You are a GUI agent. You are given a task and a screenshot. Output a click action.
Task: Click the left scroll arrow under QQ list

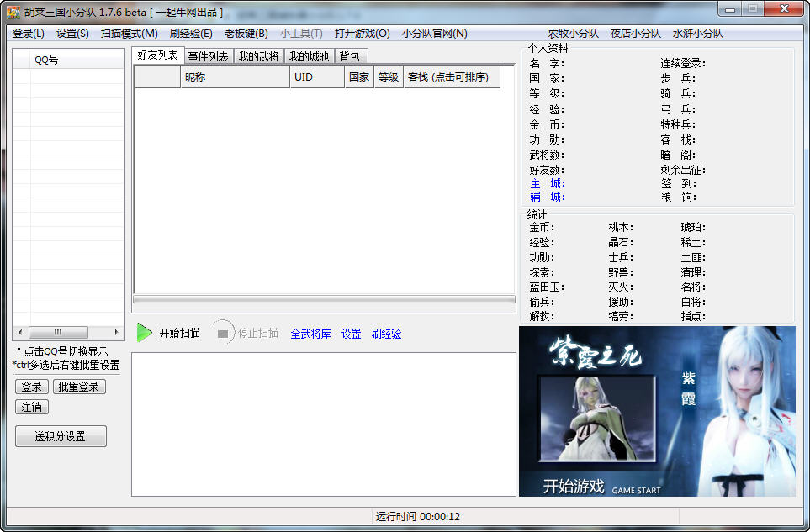pyautogui.click(x=20, y=332)
